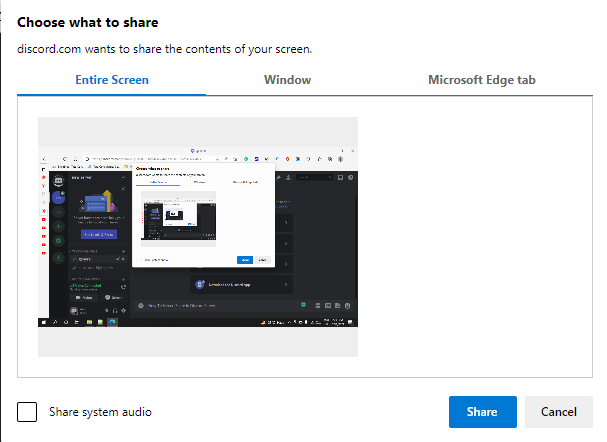The image size is (607, 442).
Task: Confirm with the blue Share button
Action: pos(482,412)
